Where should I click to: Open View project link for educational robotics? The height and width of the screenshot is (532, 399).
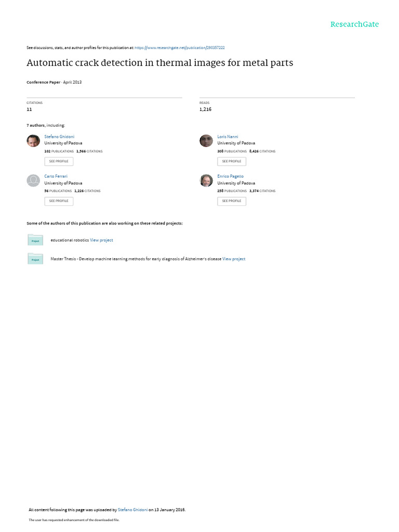click(x=101, y=240)
